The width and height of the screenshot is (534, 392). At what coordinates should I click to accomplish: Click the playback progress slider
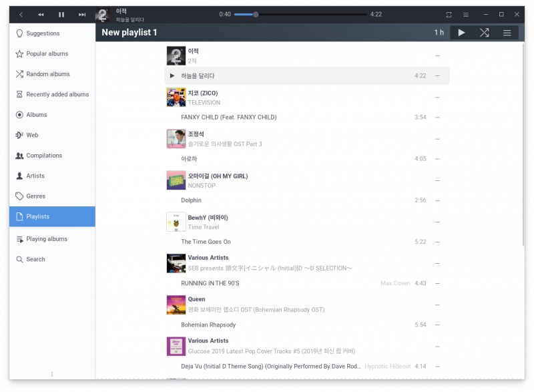(x=300, y=14)
